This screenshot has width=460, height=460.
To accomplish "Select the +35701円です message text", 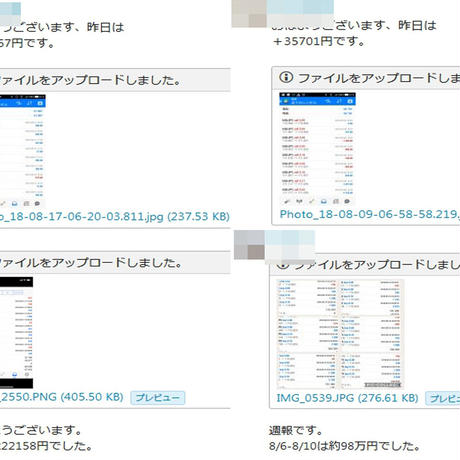I will click(319, 41).
